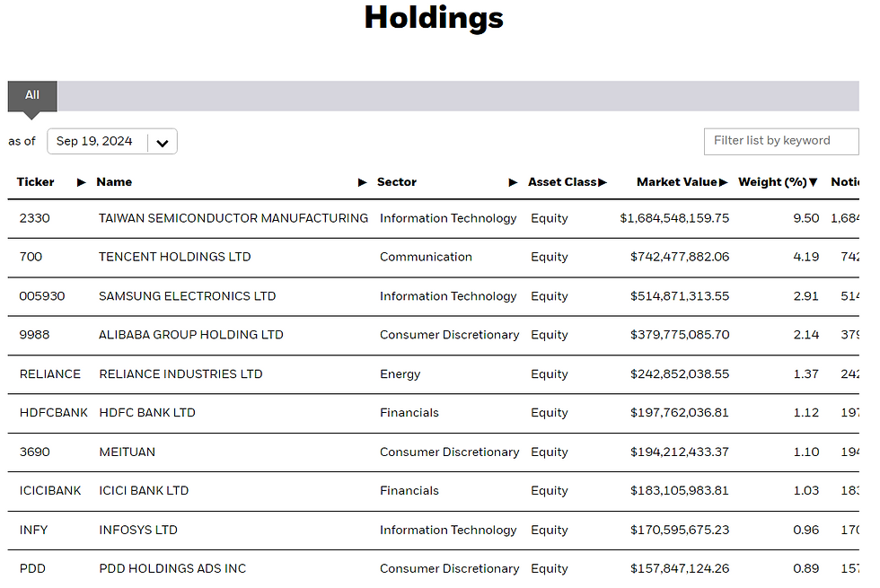Viewport: 880px width, 588px height.
Task: Select TENCENT HOLDINGS LTD name
Action: pyautogui.click(x=174, y=257)
